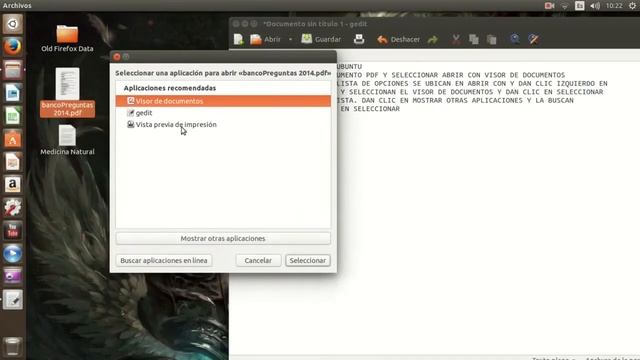Launch Firefox from the dock
The height and width of the screenshot is (360, 640).
pyautogui.click(x=13, y=47)
